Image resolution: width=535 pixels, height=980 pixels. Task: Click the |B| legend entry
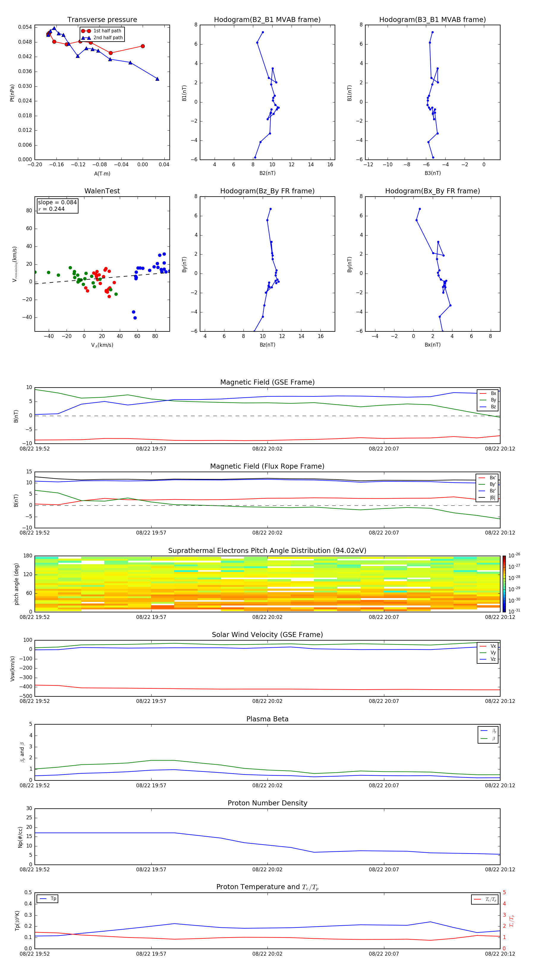tap(487, 498)
